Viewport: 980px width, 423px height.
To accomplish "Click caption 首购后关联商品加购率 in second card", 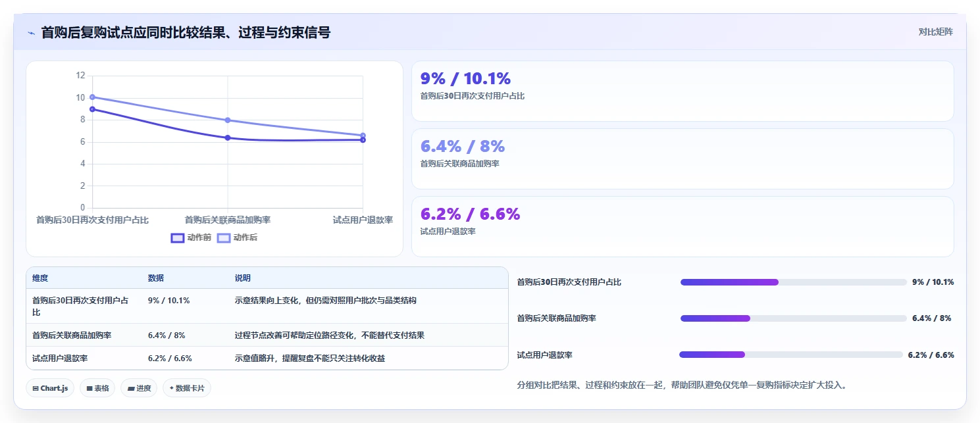I will click(x=460, y=164).
